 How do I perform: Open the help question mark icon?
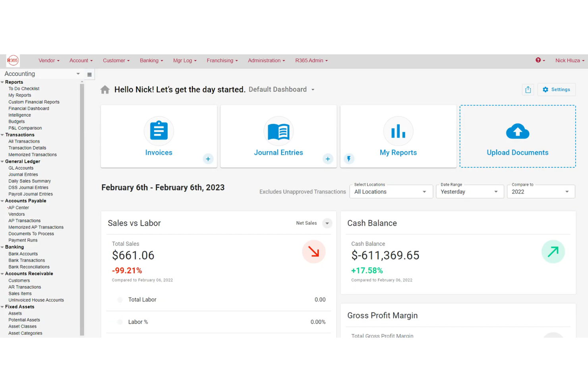point(538,60)
